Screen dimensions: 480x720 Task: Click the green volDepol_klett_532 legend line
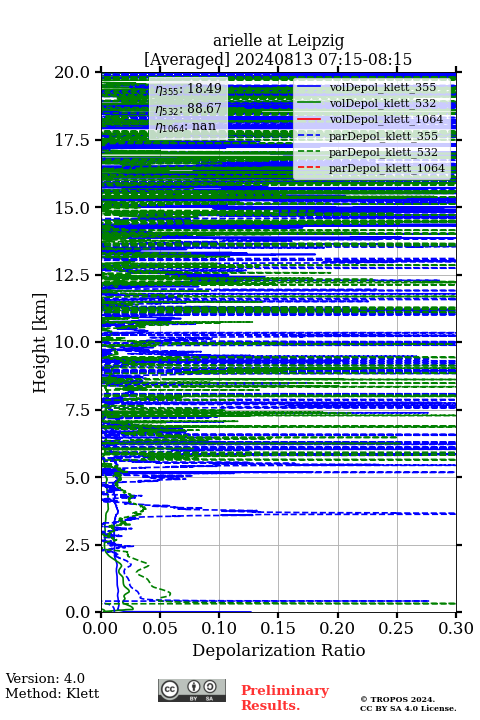coord(309,103)
